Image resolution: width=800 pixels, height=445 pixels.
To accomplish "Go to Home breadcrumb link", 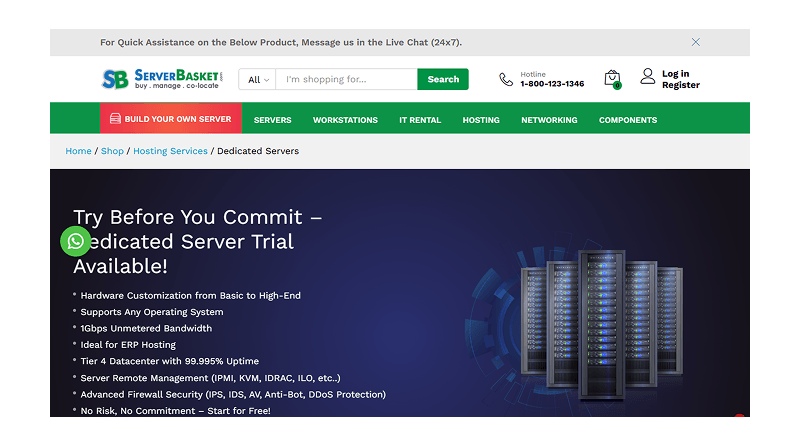I will click(x=78, y=151).
